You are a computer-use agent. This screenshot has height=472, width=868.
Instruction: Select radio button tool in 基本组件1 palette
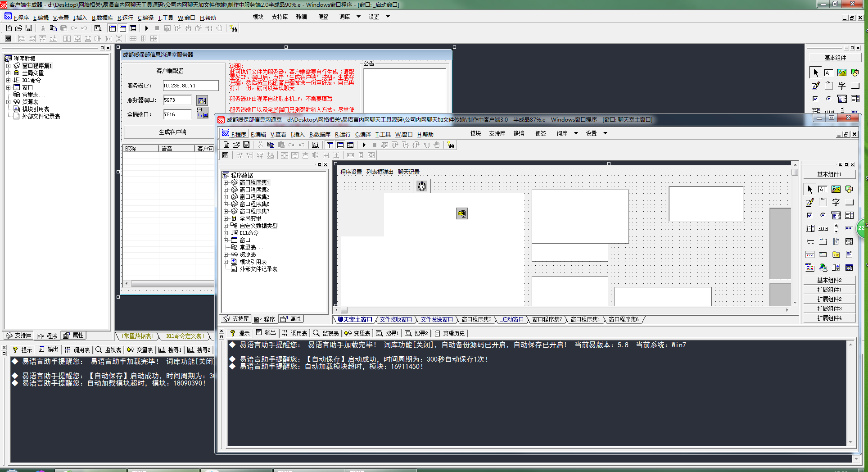point(823,215)
